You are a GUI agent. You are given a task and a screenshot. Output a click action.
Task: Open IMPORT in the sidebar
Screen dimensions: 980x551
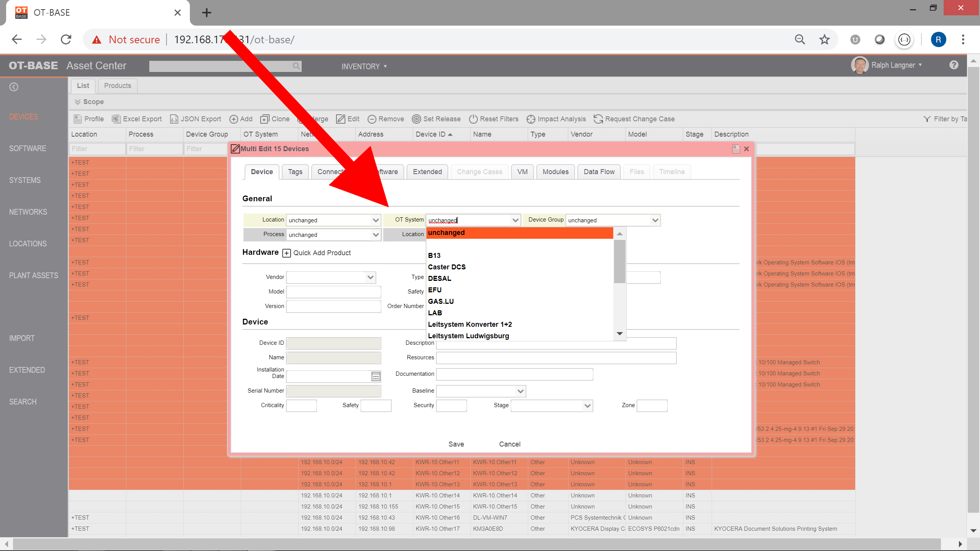pos(22,338)
